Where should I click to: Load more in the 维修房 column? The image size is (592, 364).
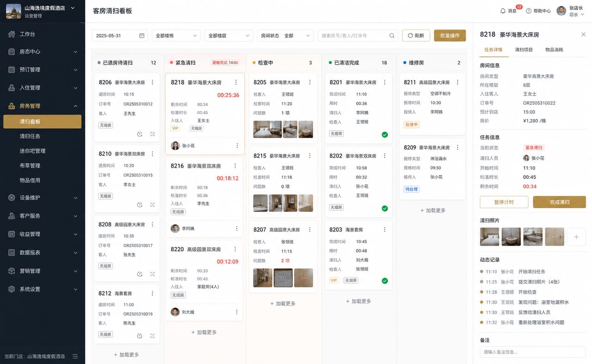point(432,210)
